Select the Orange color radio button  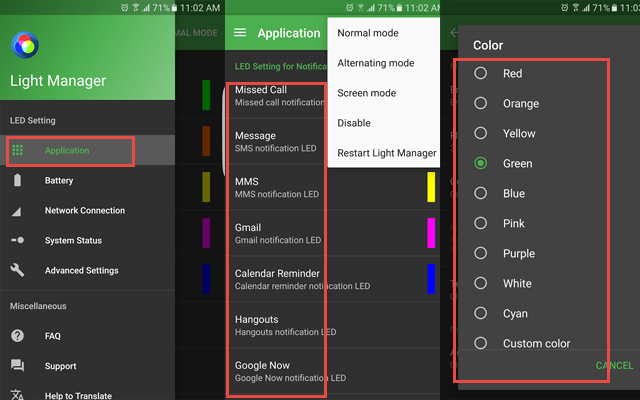(x=480, y=103)
